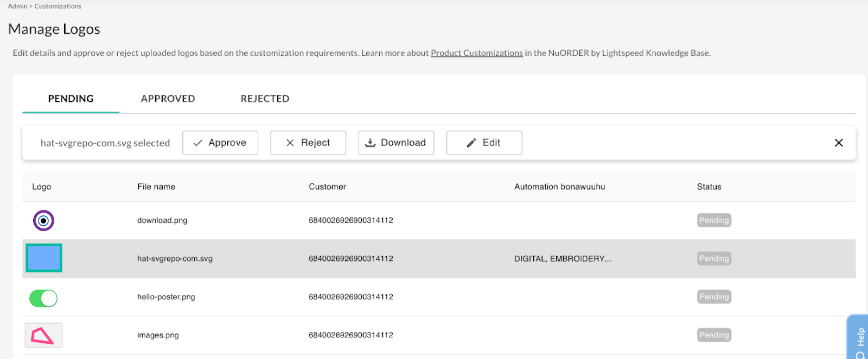The image size is (868, 359).
Task: Approve the selected hat logo
Action: [220, 143]
